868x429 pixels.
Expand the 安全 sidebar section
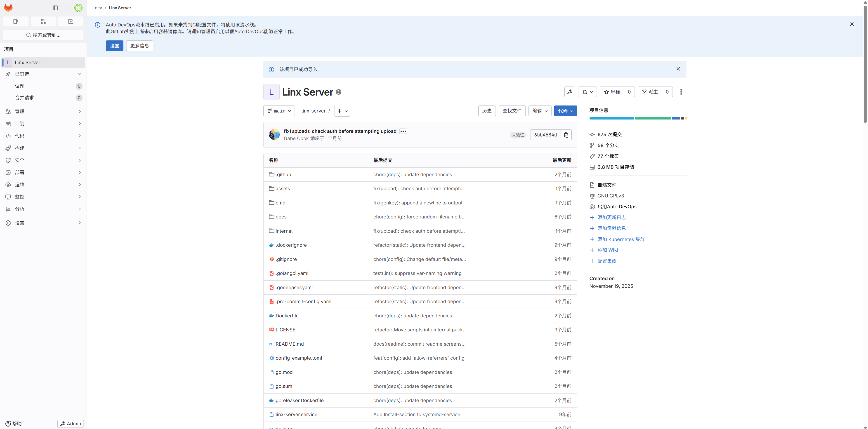[43, 160]
